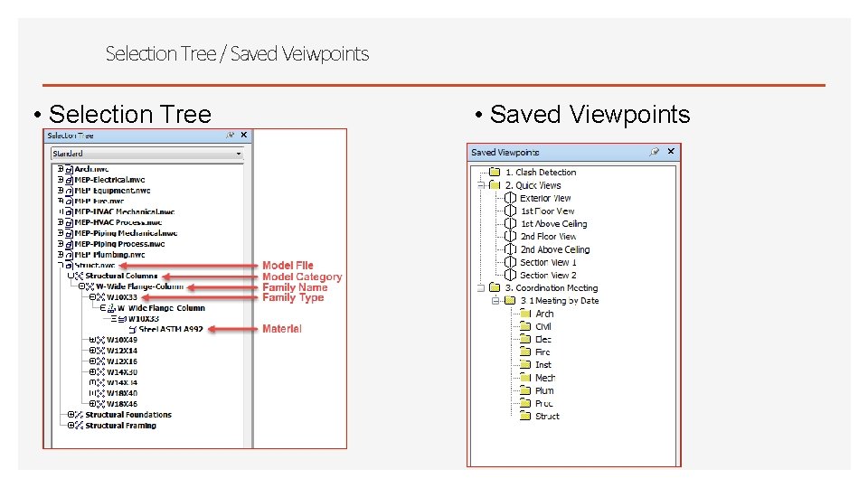Click the Struct folder icon
Viewport: 868px width, 488px height.
[x=526, y=416]
